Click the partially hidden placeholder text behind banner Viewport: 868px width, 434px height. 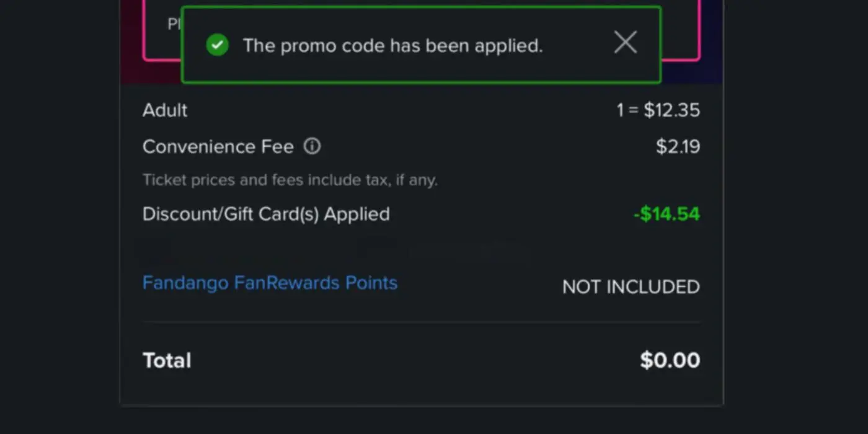(173, 24)
